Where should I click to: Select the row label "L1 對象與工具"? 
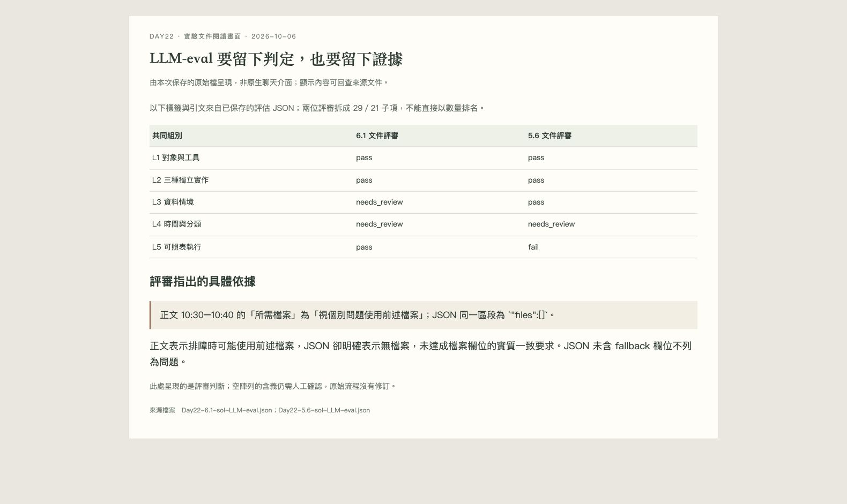tap(176, 157)
